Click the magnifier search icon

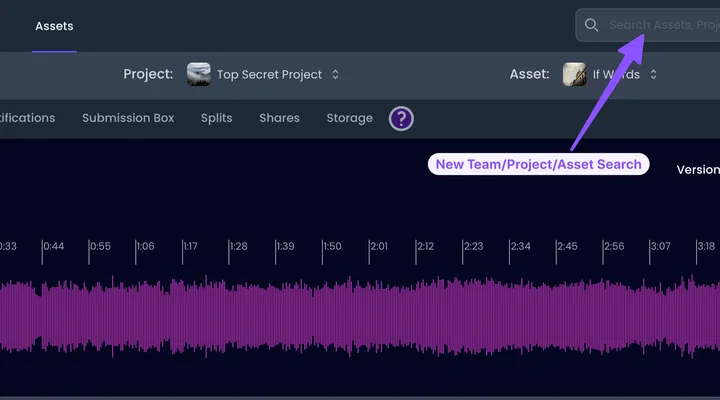click(x=591, y=25)
